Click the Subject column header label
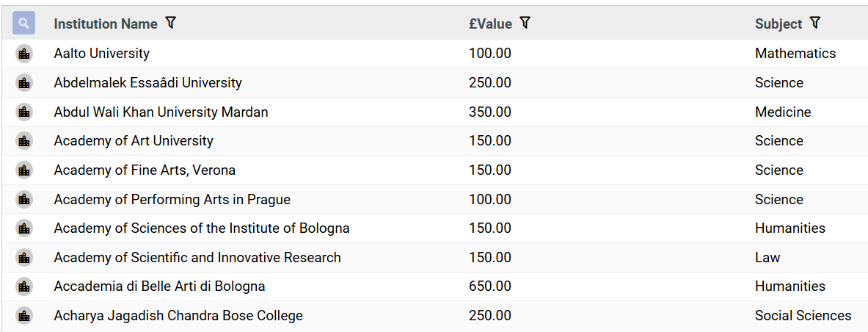Image resolution: width=868 pixels, height=332 pixels. [778, 24]
